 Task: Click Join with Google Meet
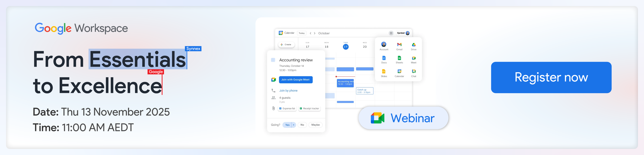[295, 80]
